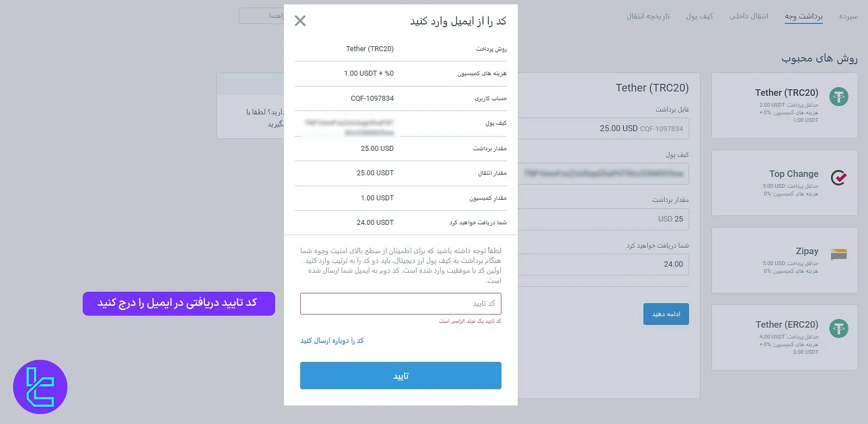Click the Top Change checkmark logo icon
Screen dimensions: 868x424
838,177
